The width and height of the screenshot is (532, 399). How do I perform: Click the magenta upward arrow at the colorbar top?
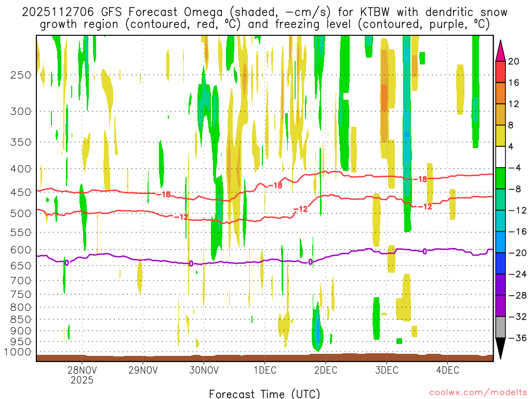coord(500,51)
